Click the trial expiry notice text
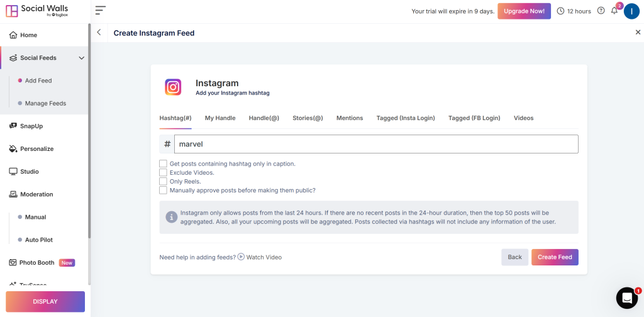Screen dimensions: 644x317 [x=453, y=11]
